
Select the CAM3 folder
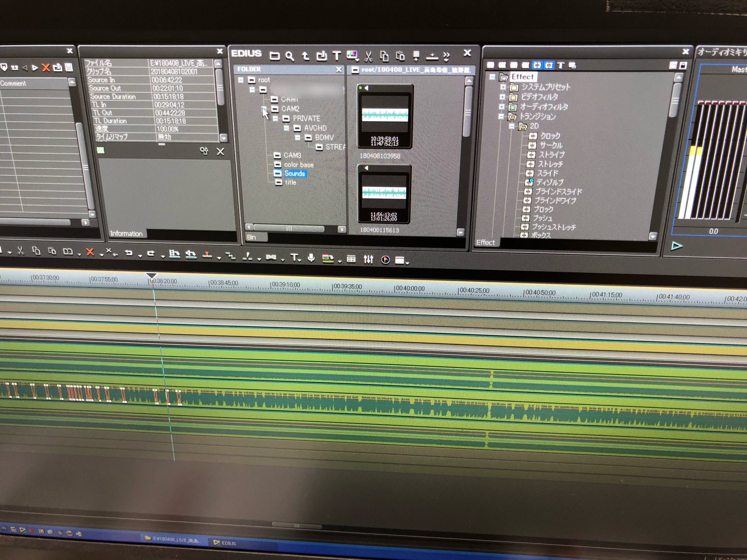click(292, 155)
